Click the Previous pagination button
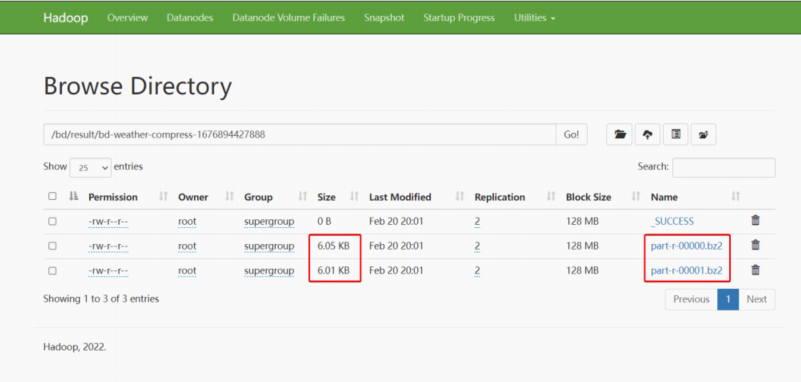The width and height of the screenshot is (801, 382). (691, 299)
